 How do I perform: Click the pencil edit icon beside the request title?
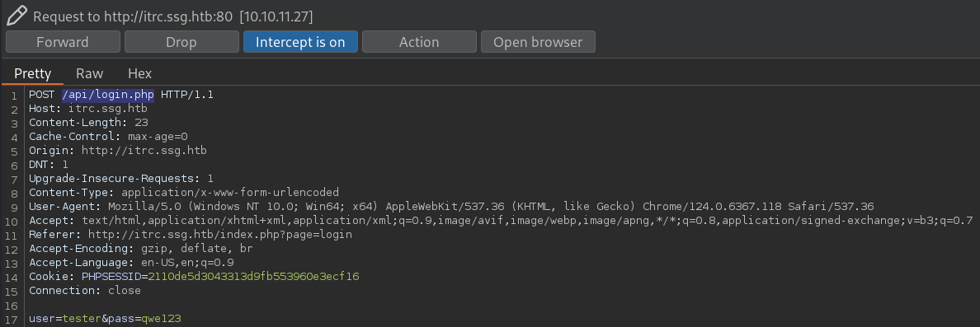(16, 15)
